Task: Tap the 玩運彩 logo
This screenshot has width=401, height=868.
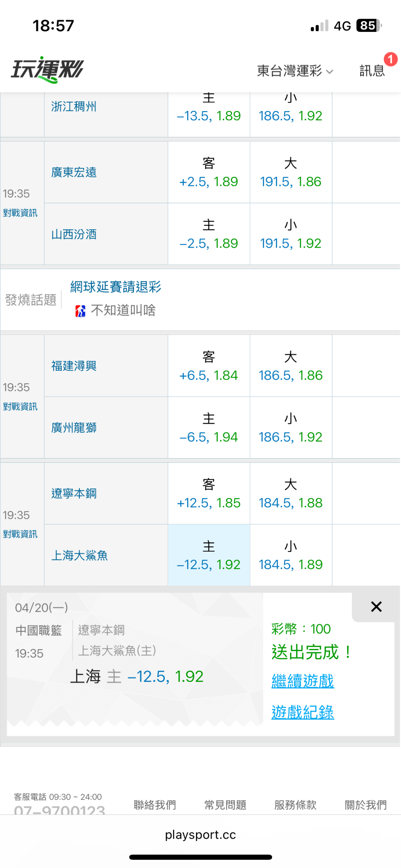Action: click(48, 69)
